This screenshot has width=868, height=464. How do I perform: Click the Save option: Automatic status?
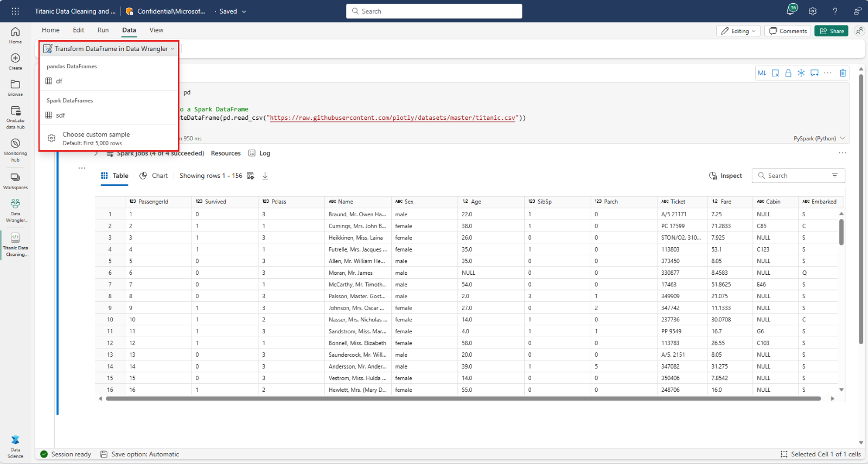(140, 454)
